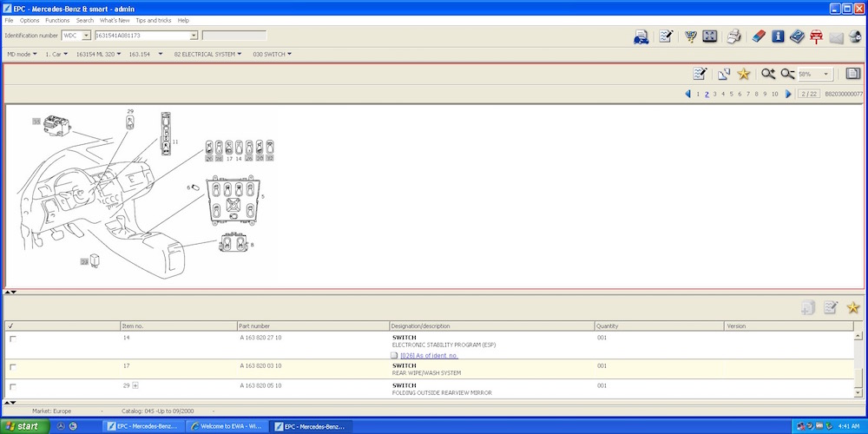Collapse picture pane splitter arrows
Viewport: 868px width, 434px height.
coord(10,292)
